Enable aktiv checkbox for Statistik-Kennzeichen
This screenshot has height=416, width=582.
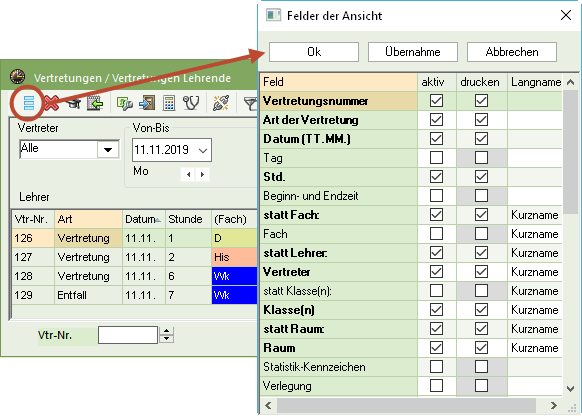coord(436,367)
